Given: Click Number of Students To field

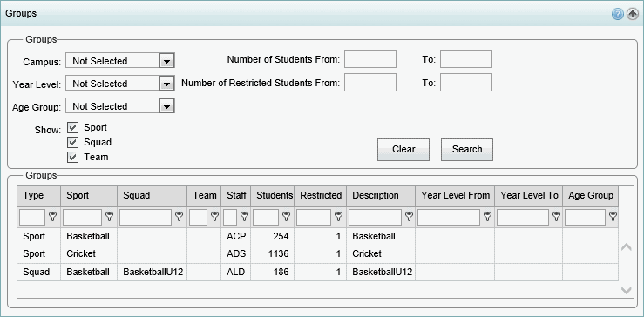Looking at the screenshot, I should [466, 59].
